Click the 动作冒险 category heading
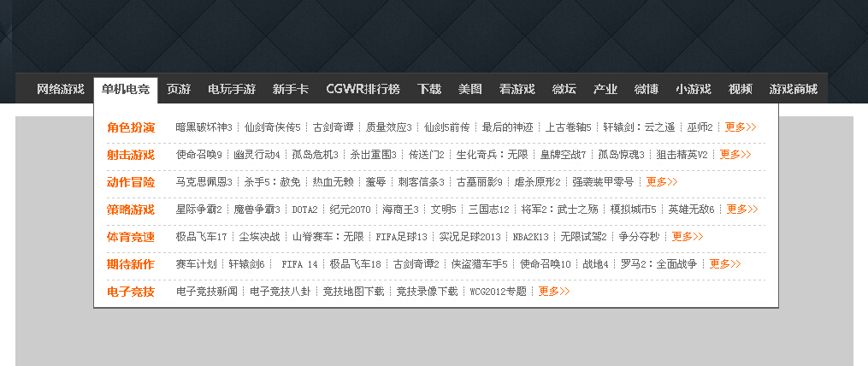The image size is (868, 366). point(131,182)
